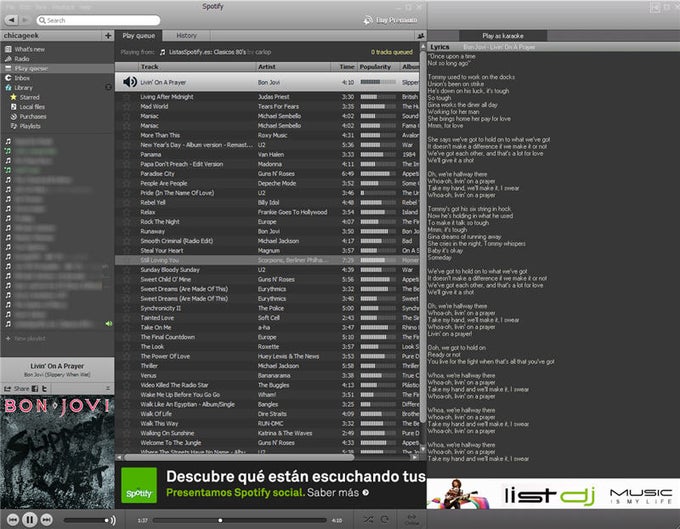
Task: Click the speaker icon on Livin' On A Prayer
Action: click(x=130, y=82)
